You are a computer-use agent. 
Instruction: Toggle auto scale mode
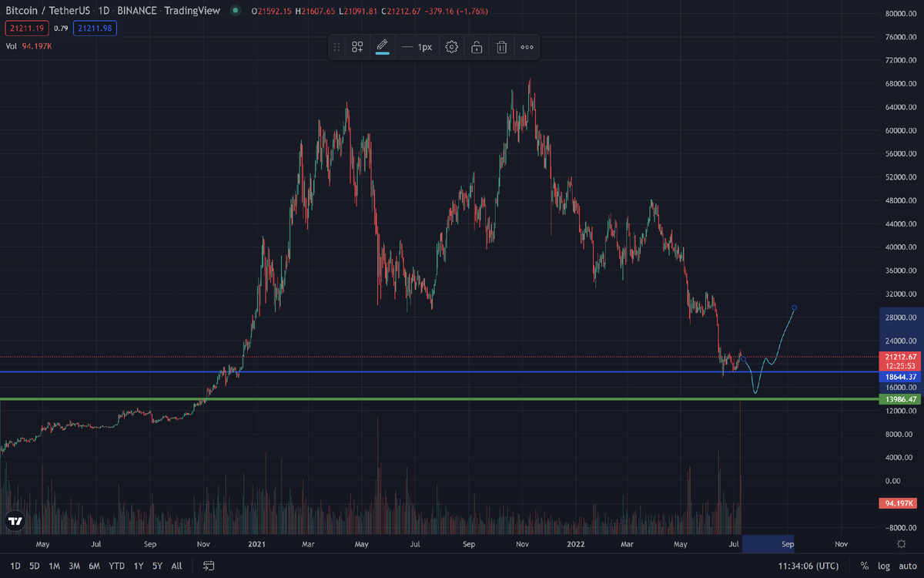907,566
